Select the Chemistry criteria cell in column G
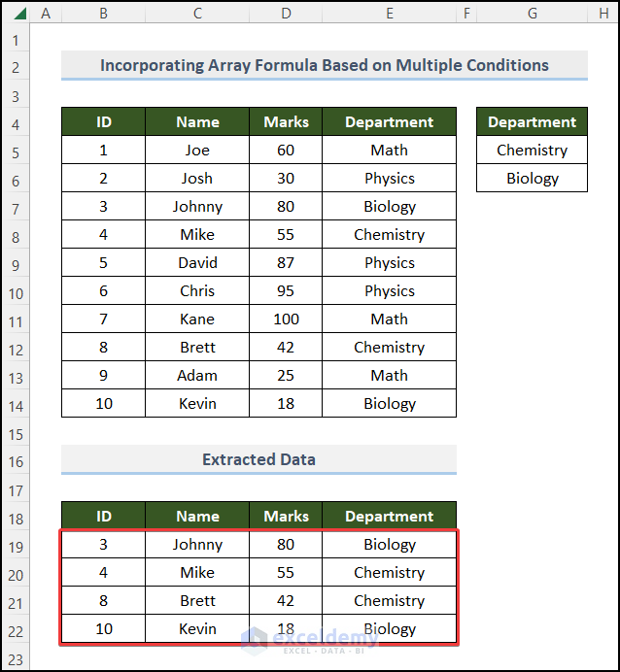Viewport: 620px width, 672px height. pos(532,151)
